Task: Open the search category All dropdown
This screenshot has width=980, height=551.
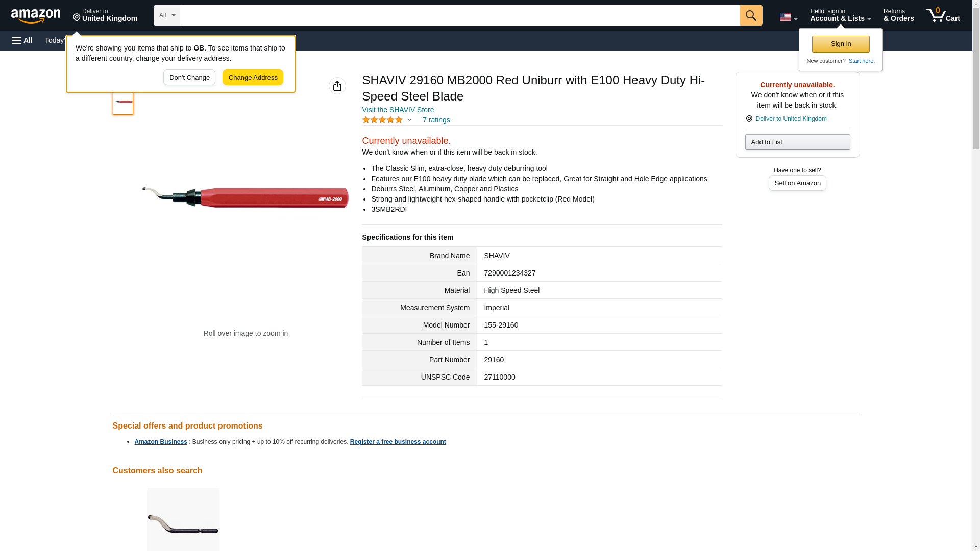Action: tap(166, 15)
